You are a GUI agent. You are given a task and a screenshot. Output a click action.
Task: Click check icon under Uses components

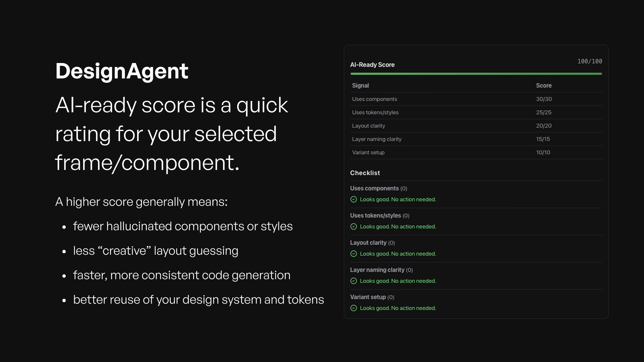(354, 199)
